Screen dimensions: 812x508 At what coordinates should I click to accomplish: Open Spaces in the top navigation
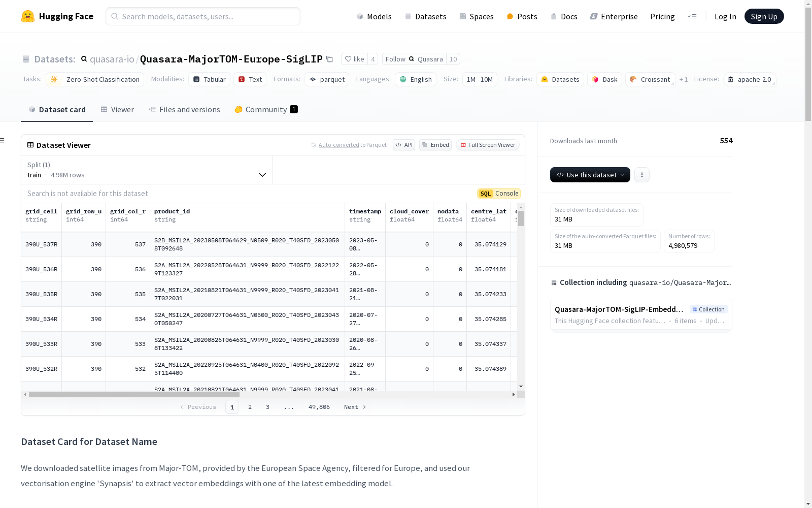[x=477, y=16]
